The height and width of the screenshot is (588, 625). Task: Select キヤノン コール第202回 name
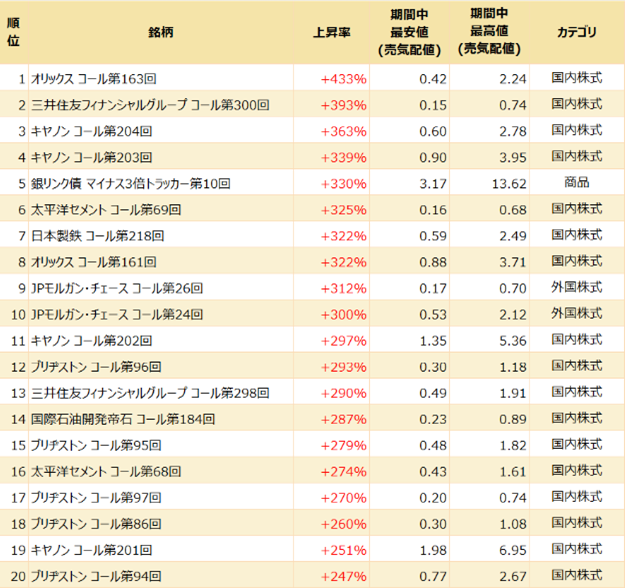[x=91, y=340]
